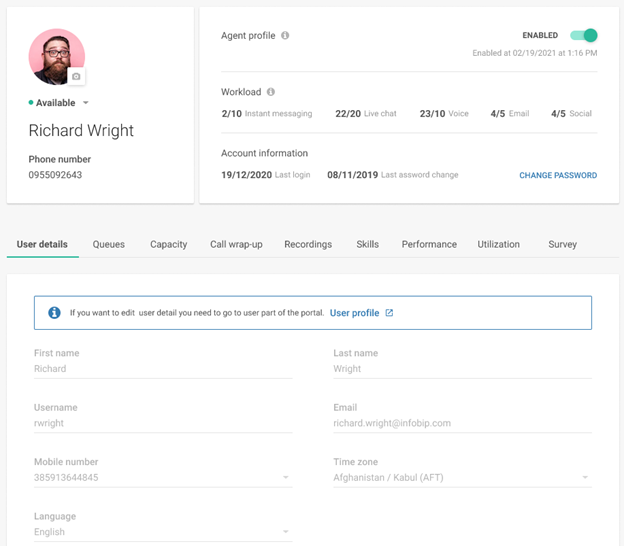Expand the Time zone dropdown

click(585, 478)
